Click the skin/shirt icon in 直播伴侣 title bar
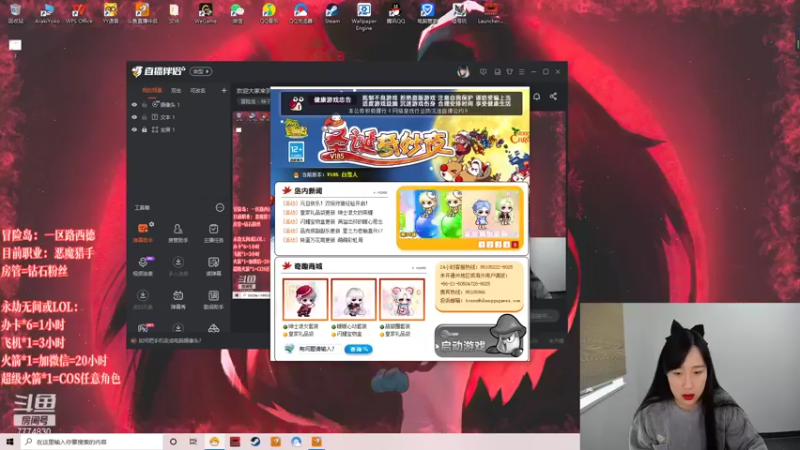The height and width of the screenshot is (450, 800). [509, 72]
